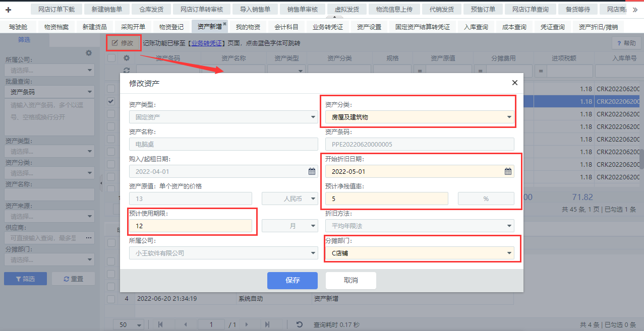The width and height of the screenshot is (644, 331).
Task: Click the table refresh icon below gear
Action: (127, 71)
